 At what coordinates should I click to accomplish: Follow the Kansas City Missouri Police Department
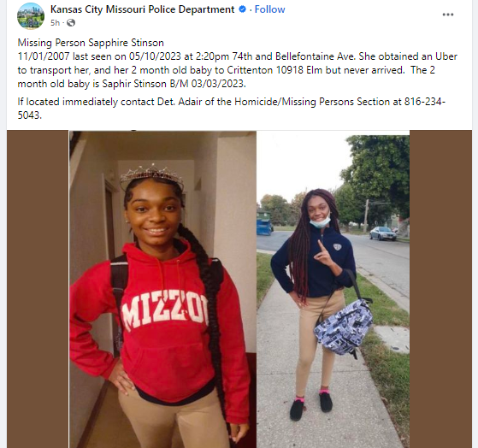click(x=269, y=9)
